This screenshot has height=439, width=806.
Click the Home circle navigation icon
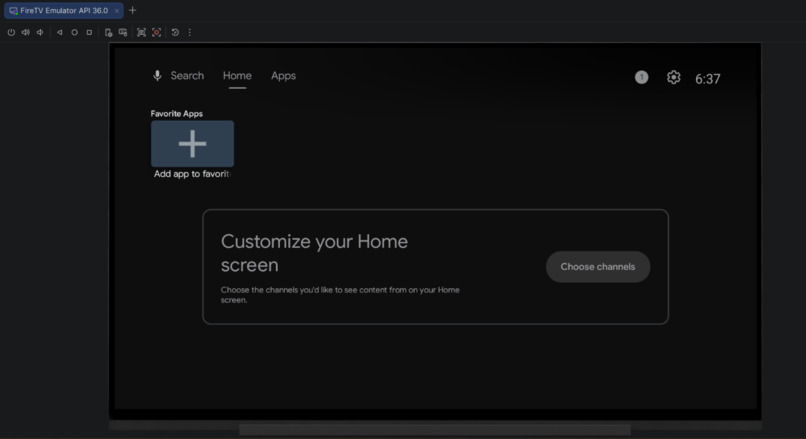(75, 32)
